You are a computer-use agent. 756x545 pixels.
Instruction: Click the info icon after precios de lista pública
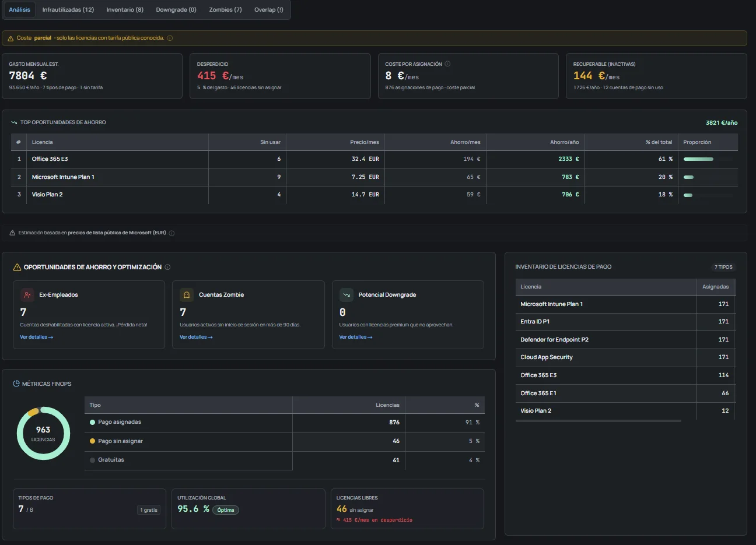tap(171, 233)
